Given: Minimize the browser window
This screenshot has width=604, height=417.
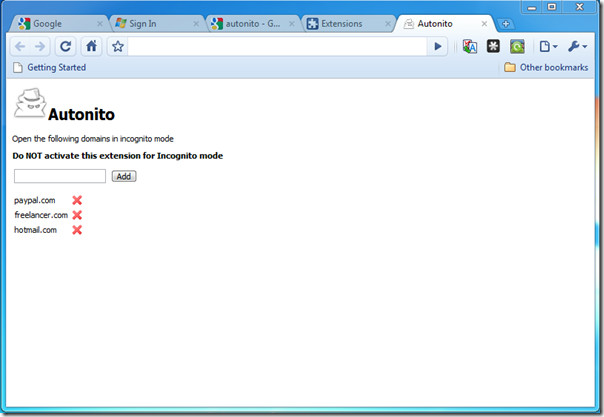Looking at the screenshot, I should [x=532, y=7].
